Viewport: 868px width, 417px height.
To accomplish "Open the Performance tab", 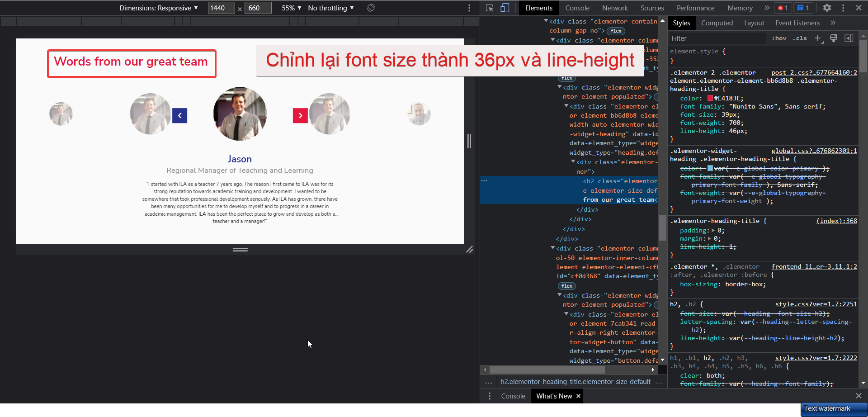I will coord(696,8).
